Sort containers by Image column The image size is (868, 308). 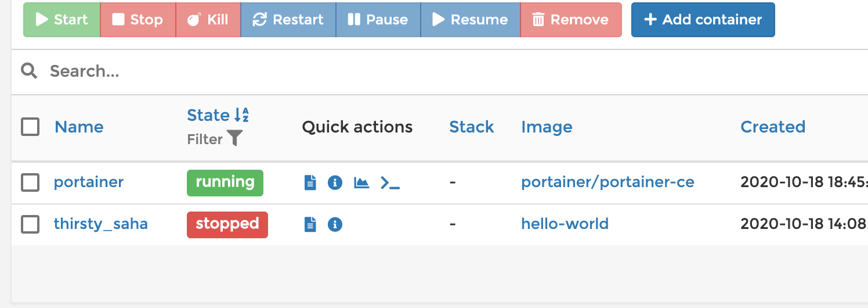click(x=547, y=127)
